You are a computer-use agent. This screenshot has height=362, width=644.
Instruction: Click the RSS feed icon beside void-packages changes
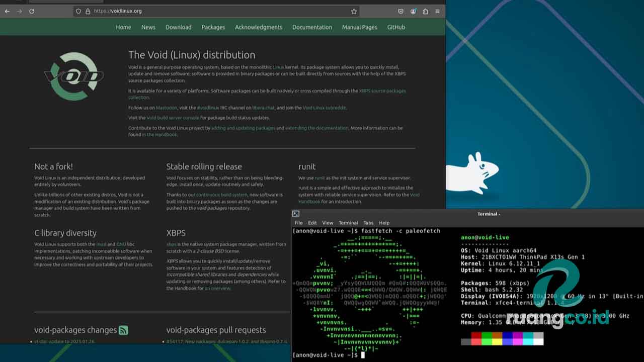123,330
